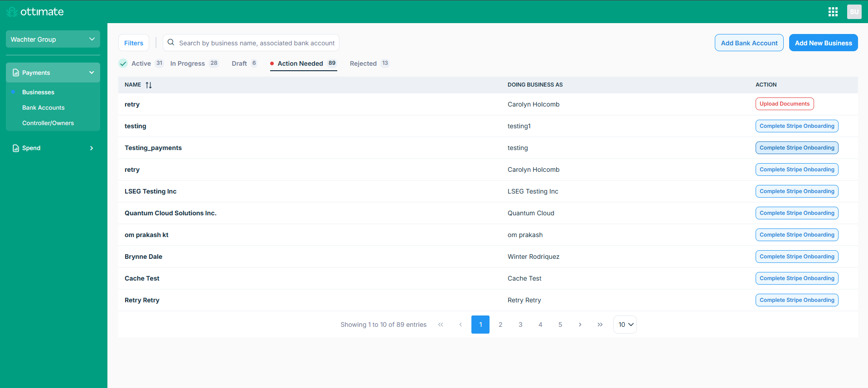Click Add Bank Account button
This screenshot has width=868, height=388.
pyautogui.click(x=749, y=43)
